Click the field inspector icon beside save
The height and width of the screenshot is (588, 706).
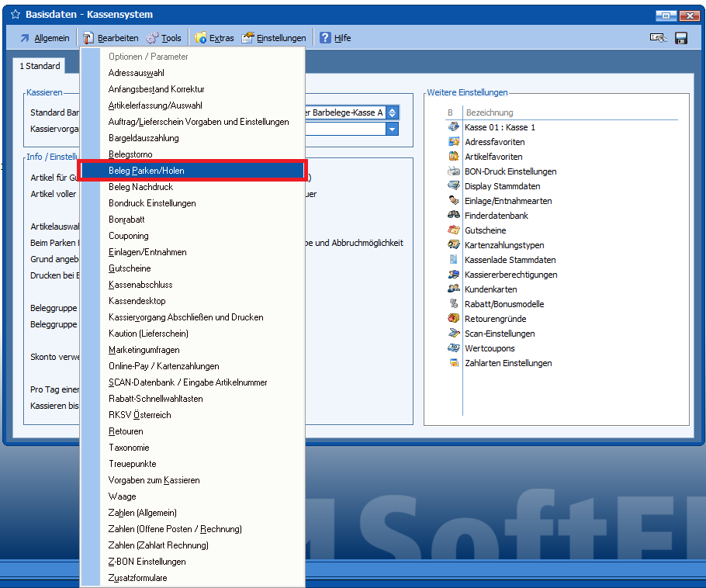(658, 38)
